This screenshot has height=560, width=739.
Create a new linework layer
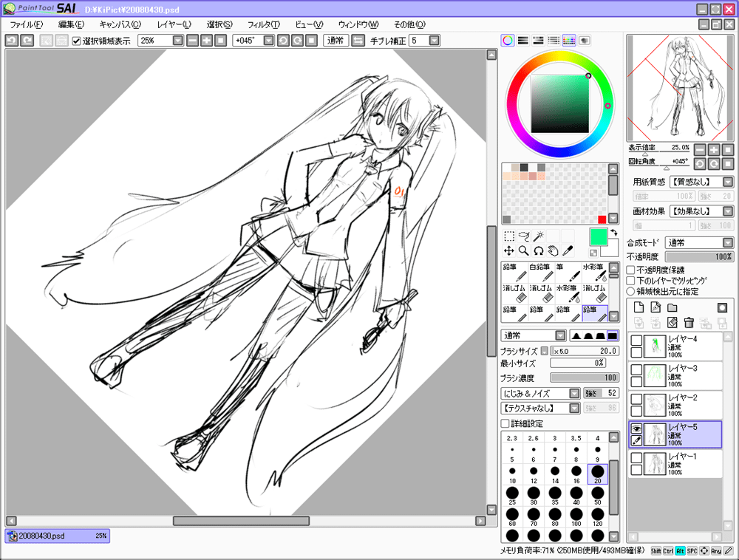pos(655,307)
